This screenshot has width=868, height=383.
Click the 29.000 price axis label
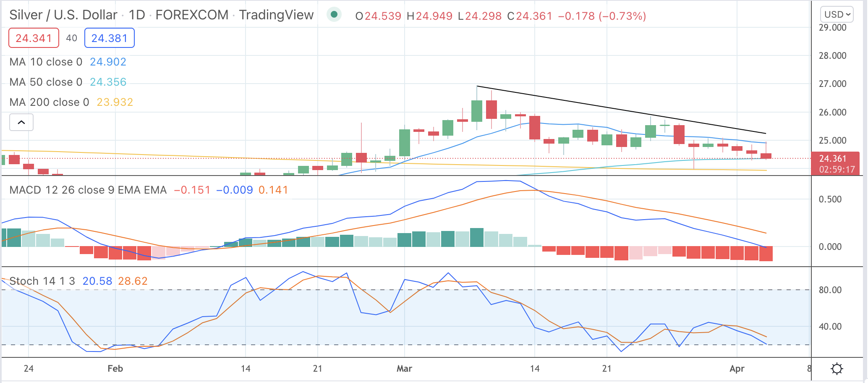[833, 27]
